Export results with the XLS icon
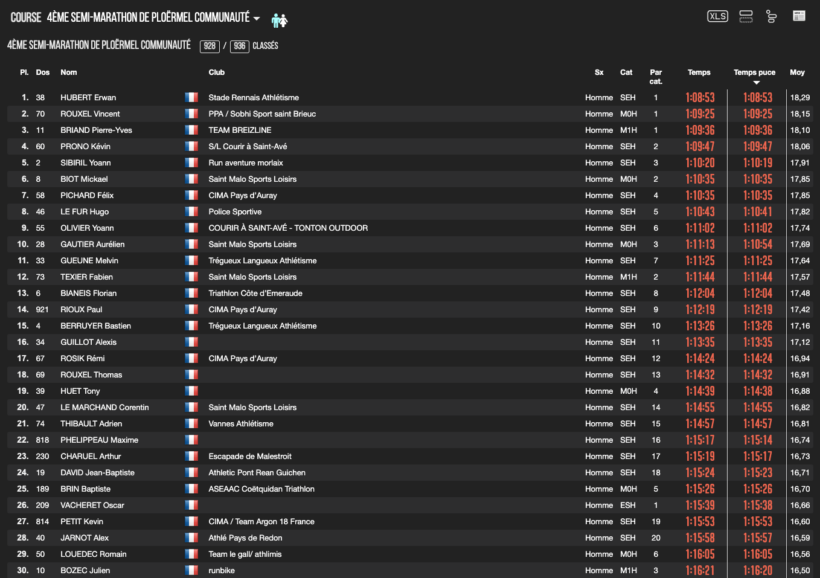820x578 pixels. tap(717, 16)
